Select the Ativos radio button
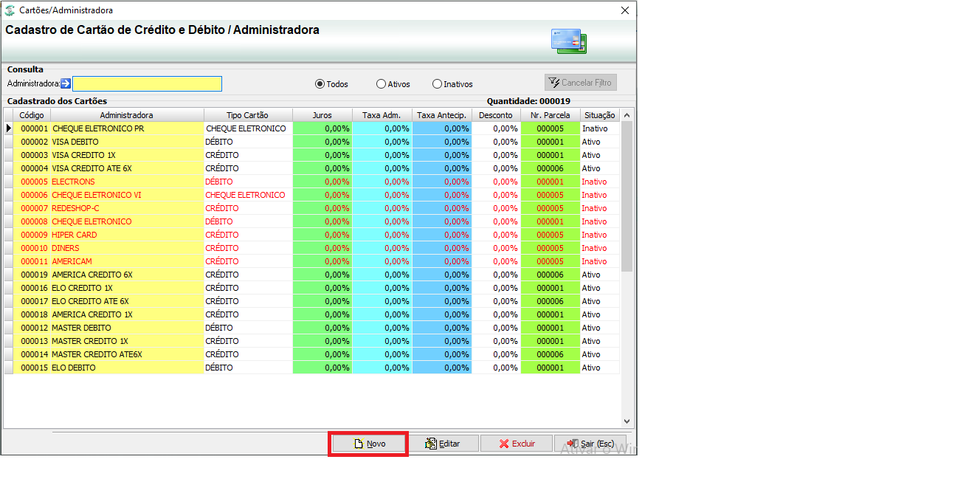 coord(381,84)
